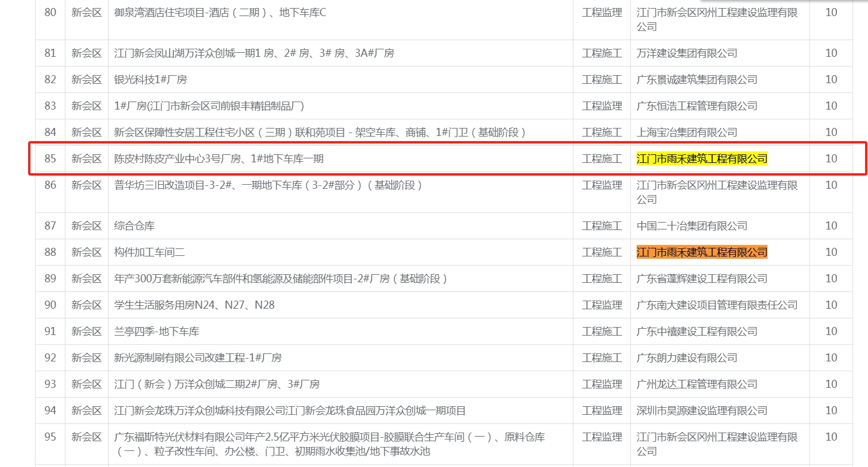Click orange-highlighted 江门市雨禾建筑工程有限公司
Viewport: 868px width, 467px height.
click(x=702, y=252)
